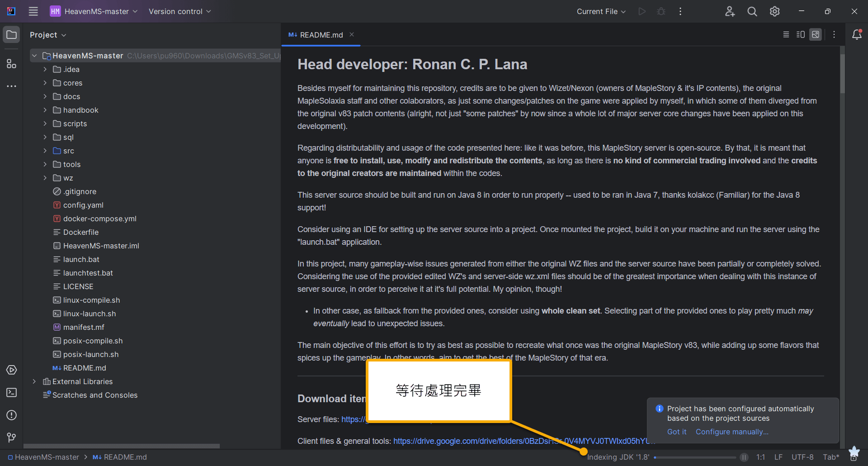
Task: Change UTF-8 file encoding
Action: [802, 457]
